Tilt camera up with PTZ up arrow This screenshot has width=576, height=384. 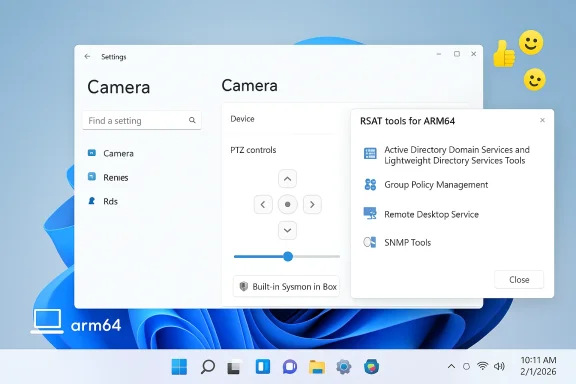click(x=287, y=179)
